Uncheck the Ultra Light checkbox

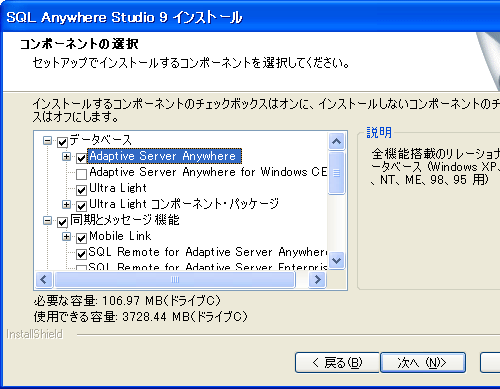point(81,190)
